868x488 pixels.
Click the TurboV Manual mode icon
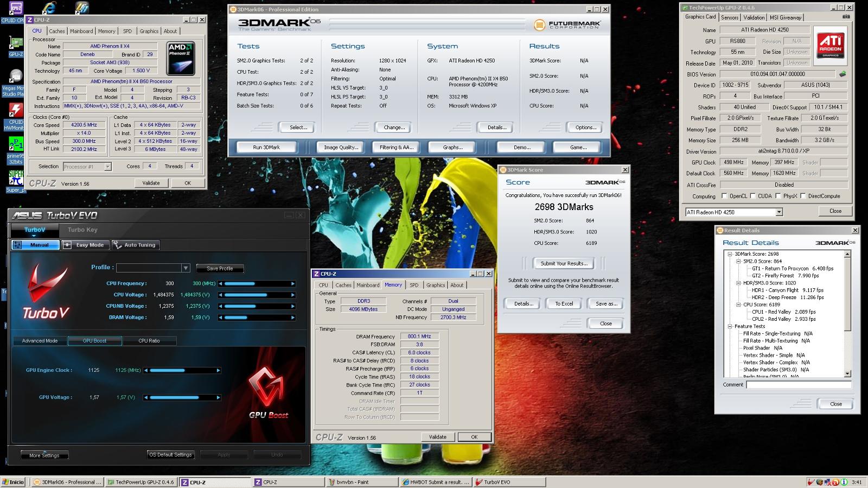tap(17, 245)
